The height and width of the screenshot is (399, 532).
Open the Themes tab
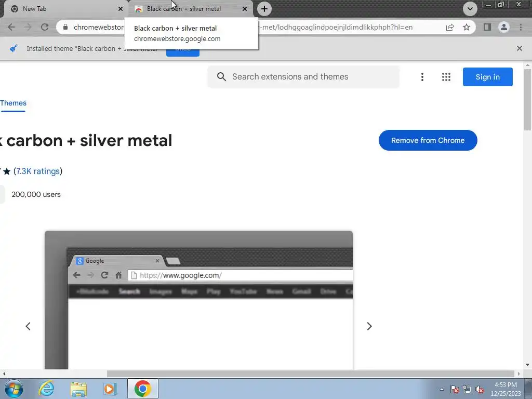(x=13, y=103)
